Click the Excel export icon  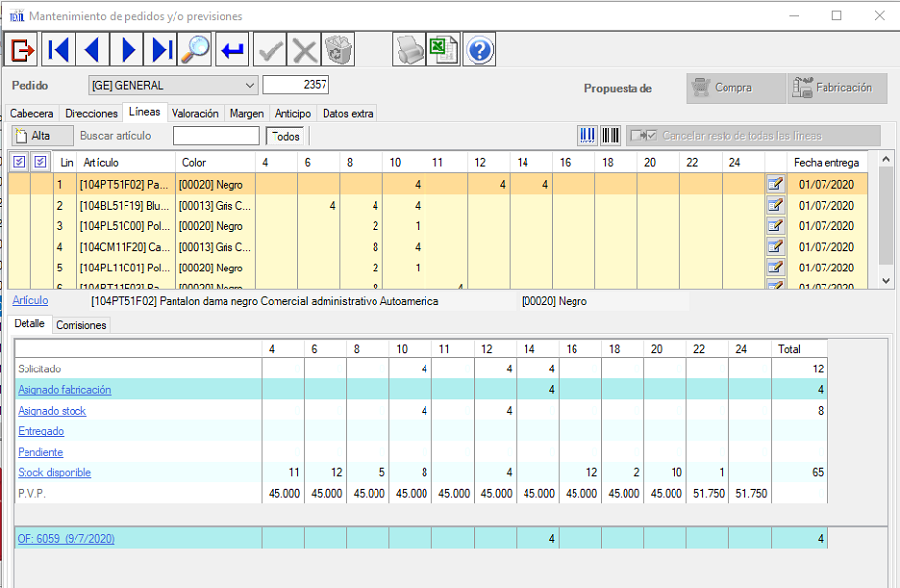pyautogui.click(x=443, y=49)
